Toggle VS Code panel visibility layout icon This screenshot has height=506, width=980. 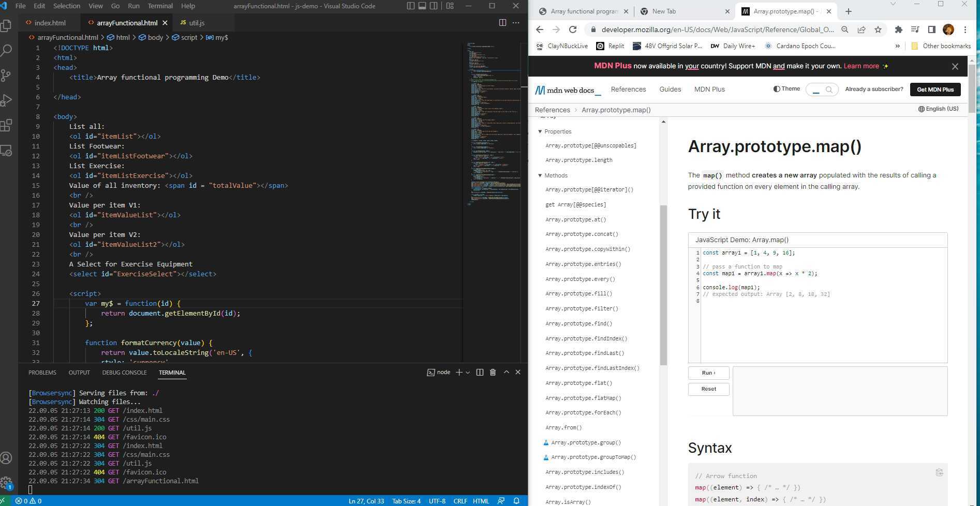click(x=422, y=6)
